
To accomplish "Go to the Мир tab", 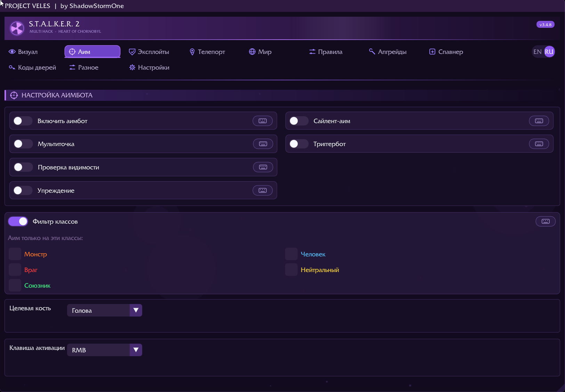I will tap(260, 52).
